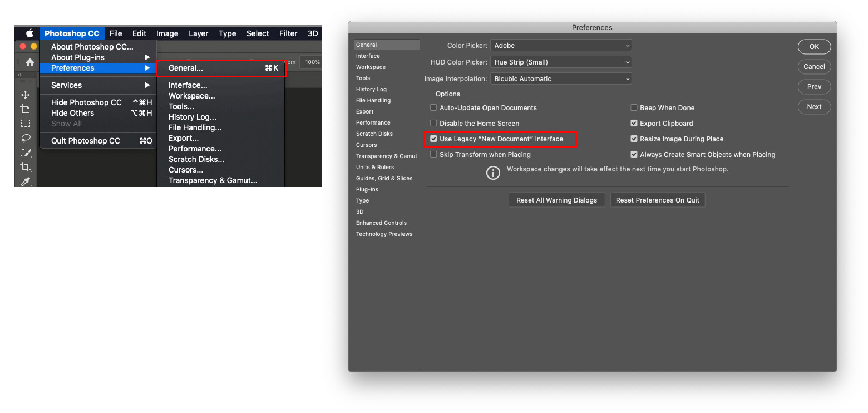The height and width of the screenshot is (413, 868).
Task: Select Enhanced Controls in the sidebar
Action: 387,223
